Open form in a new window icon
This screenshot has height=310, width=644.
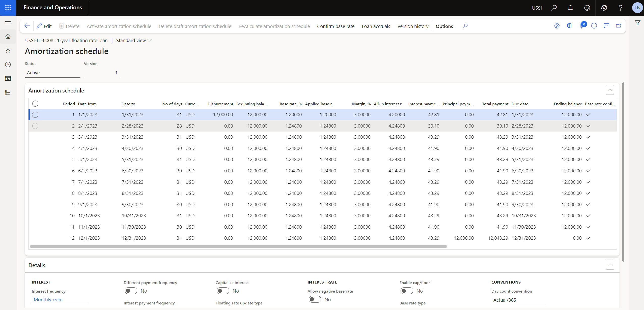point(618,26)
